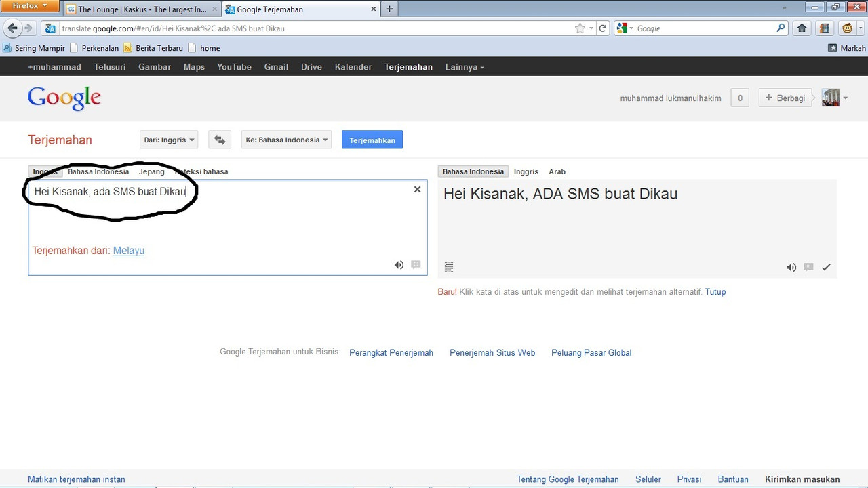Screen dimensions: 868x488
Task: Open Gmail from the top bar
Action: pos(276,67)
